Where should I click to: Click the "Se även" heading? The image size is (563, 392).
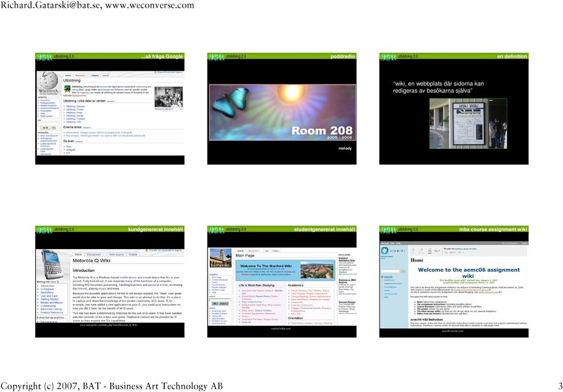[69, 141]
